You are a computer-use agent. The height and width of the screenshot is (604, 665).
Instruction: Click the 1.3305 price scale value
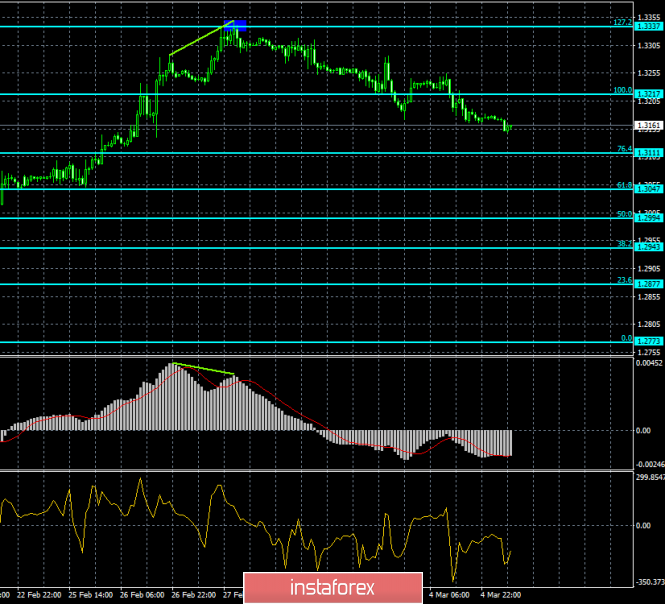649,45
